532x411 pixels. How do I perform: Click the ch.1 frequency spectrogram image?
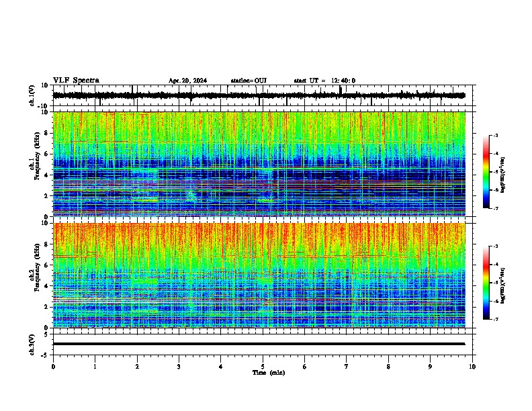(x=259, y=164)
